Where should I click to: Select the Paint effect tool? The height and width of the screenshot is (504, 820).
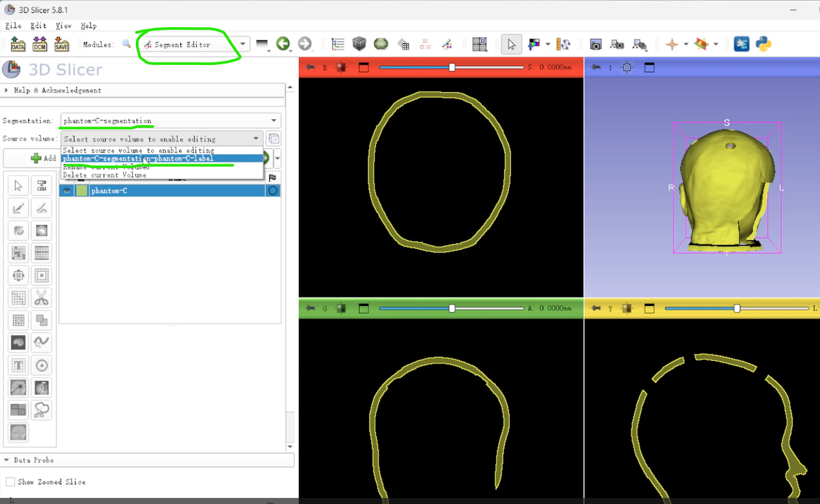tap(19, 209)
